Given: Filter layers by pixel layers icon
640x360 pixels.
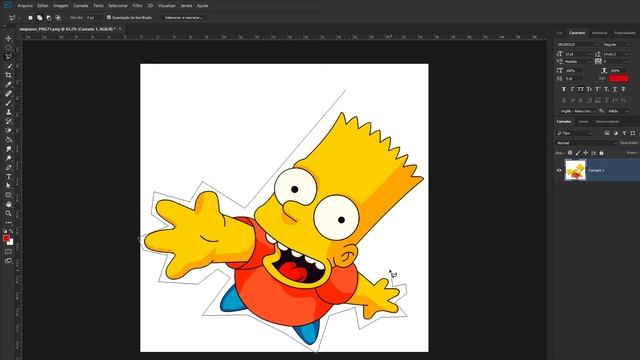Looking at the screenshot, I should pos(607,133).
